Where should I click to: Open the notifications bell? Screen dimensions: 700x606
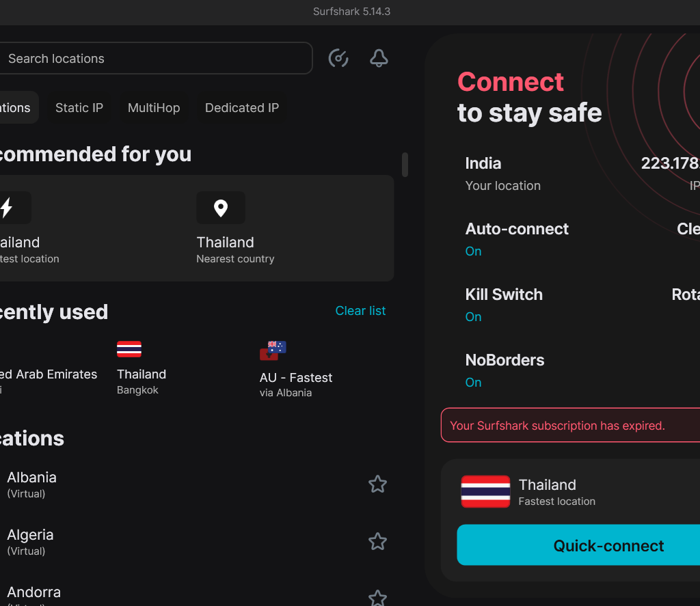coord(379,59)
